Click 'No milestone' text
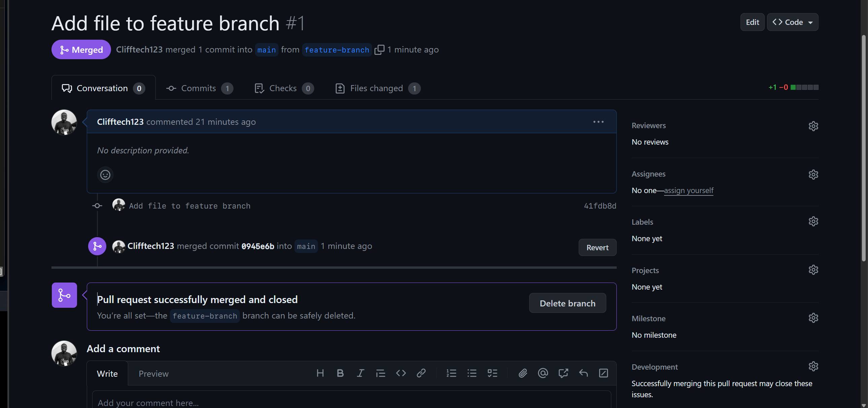Viewport: 868px width, 408px height. pos(654,335)
